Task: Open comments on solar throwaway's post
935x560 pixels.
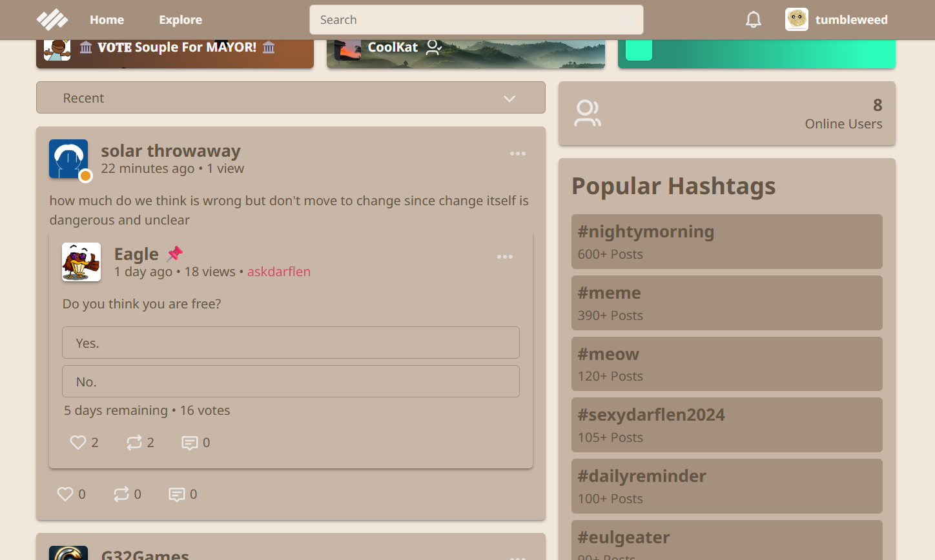Action: [177, 494]
